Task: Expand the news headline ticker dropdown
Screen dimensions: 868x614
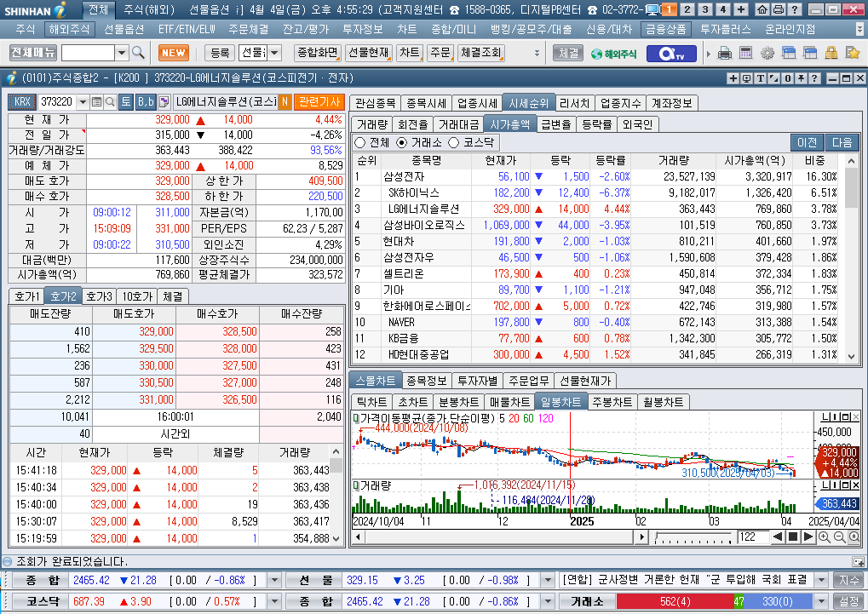Action: (821, 580)
